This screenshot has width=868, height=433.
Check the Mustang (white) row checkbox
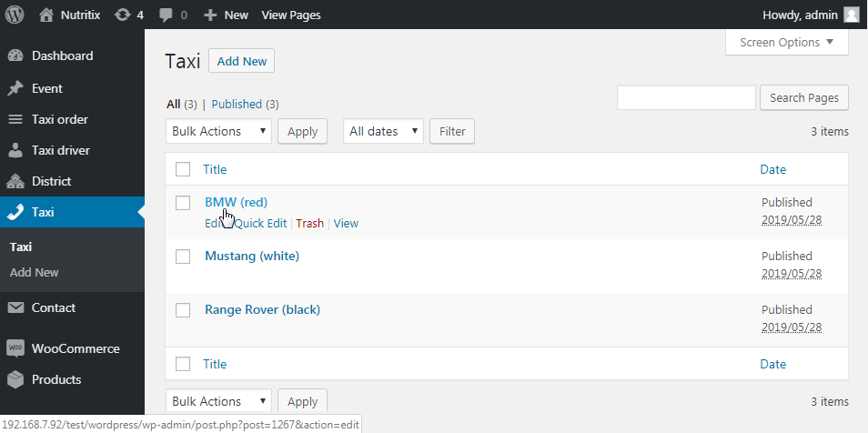coord(183,257)
